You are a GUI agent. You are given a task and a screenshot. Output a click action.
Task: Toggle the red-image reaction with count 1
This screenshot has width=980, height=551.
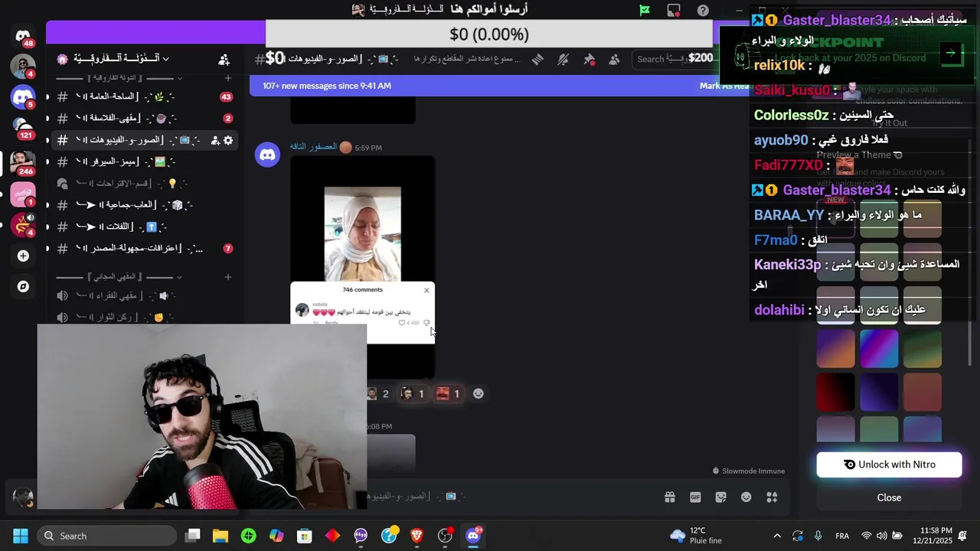(448, 393)
